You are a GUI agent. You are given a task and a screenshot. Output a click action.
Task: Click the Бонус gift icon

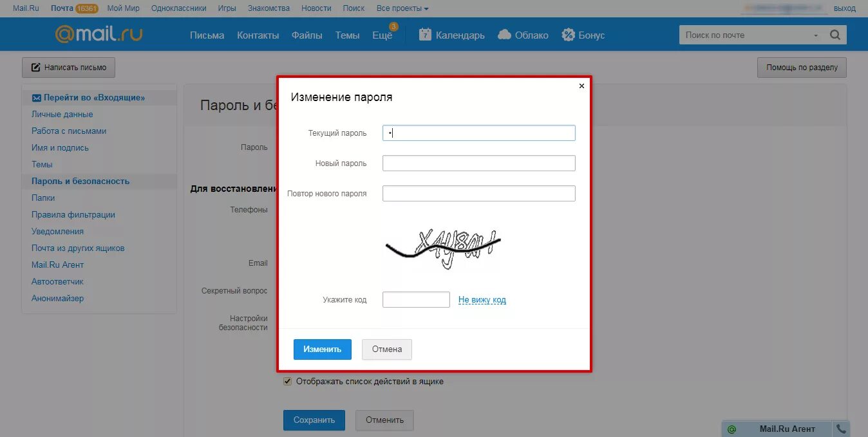click(x=568, y=35)
